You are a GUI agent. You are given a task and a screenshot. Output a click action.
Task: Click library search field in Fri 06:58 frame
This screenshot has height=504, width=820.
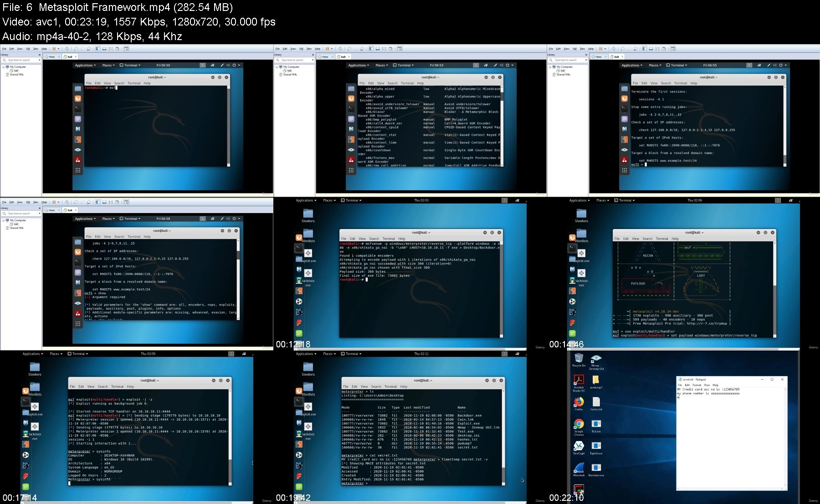point(20,214)
